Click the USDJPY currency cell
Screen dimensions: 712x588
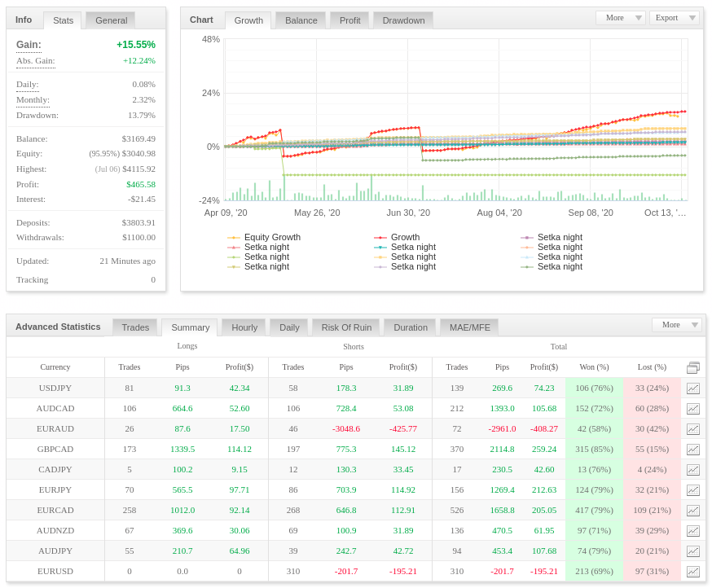[55, 388]
